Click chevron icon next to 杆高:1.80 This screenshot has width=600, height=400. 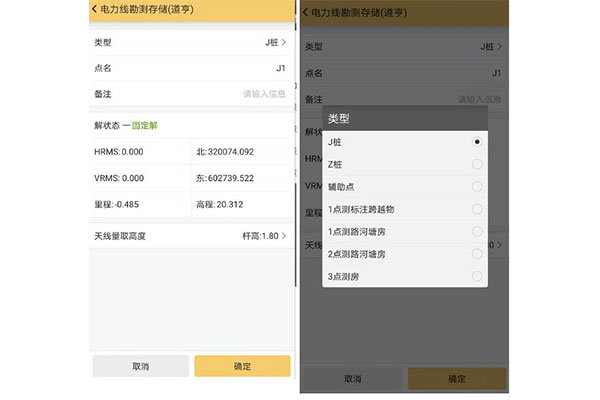point(284,235)
